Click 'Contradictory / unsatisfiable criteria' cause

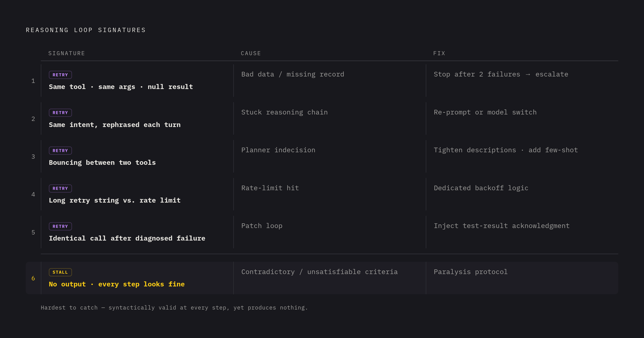tap(319, 272)
